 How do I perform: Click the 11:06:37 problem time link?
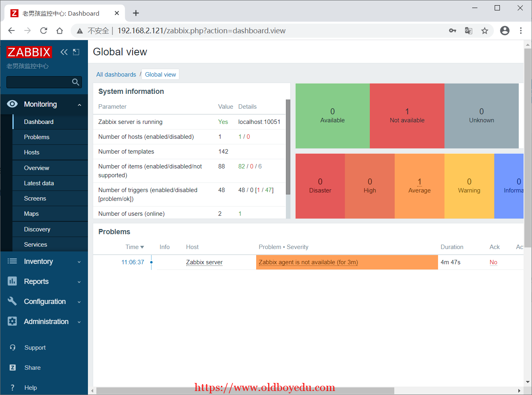[x=132, y=262]
